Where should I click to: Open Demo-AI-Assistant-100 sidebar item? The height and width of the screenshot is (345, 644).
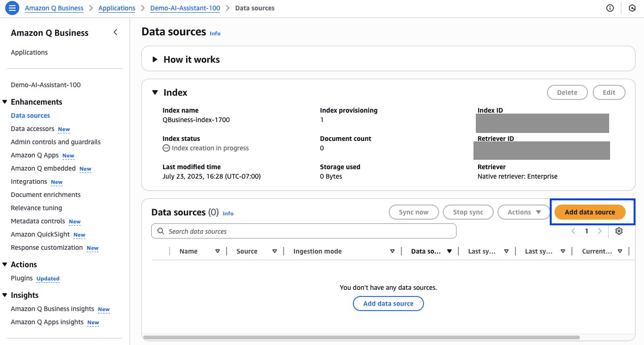click(x=46, y=85)
